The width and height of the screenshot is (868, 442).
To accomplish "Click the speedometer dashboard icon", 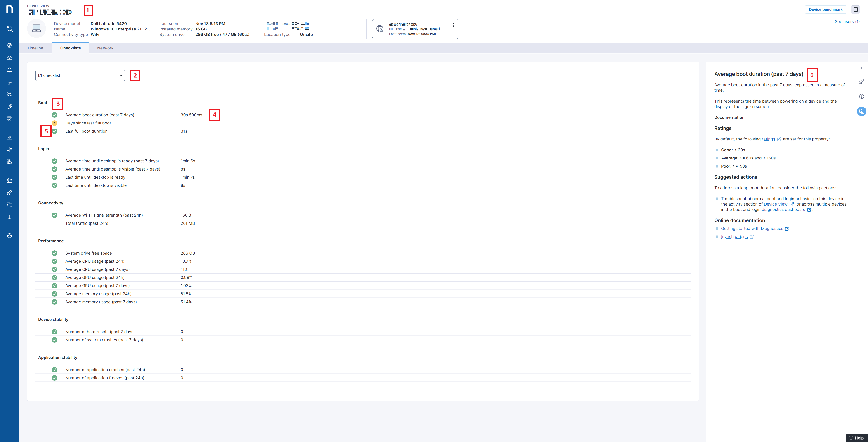I will tap(9, 58).
